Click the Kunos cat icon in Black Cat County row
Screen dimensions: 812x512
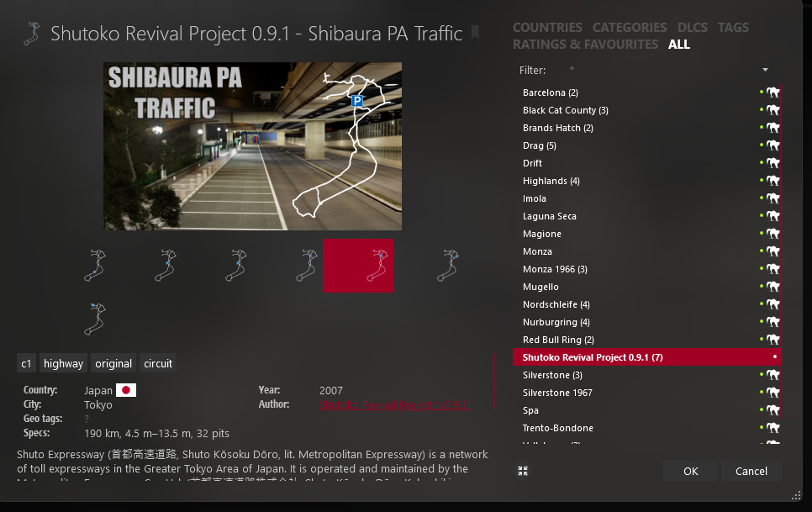pos(773,110)
